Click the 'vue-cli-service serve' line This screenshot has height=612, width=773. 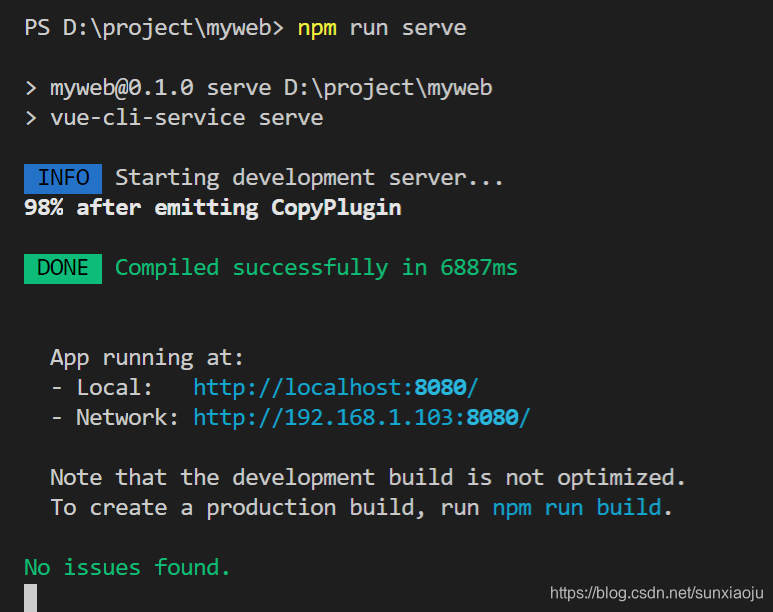174,118
